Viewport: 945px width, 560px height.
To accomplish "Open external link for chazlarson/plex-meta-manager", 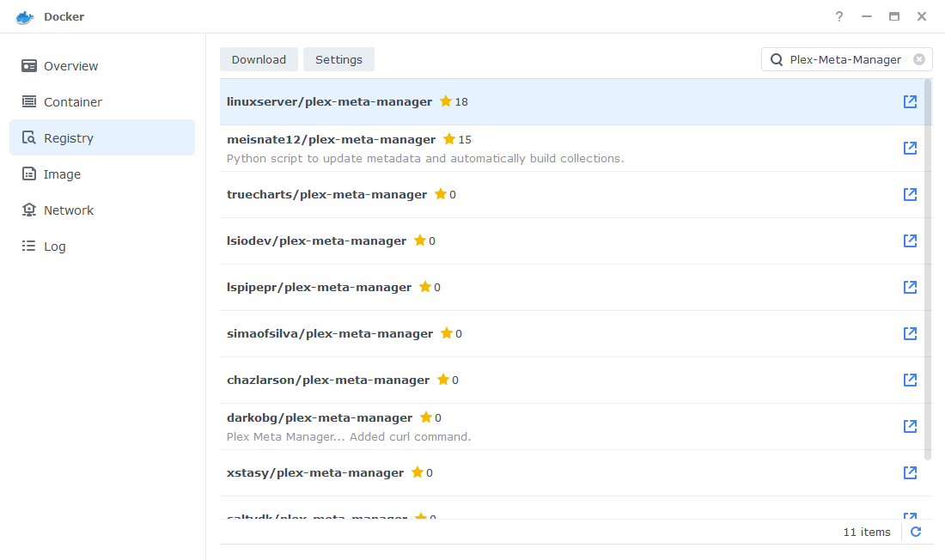I will click(x=910, y=380).
